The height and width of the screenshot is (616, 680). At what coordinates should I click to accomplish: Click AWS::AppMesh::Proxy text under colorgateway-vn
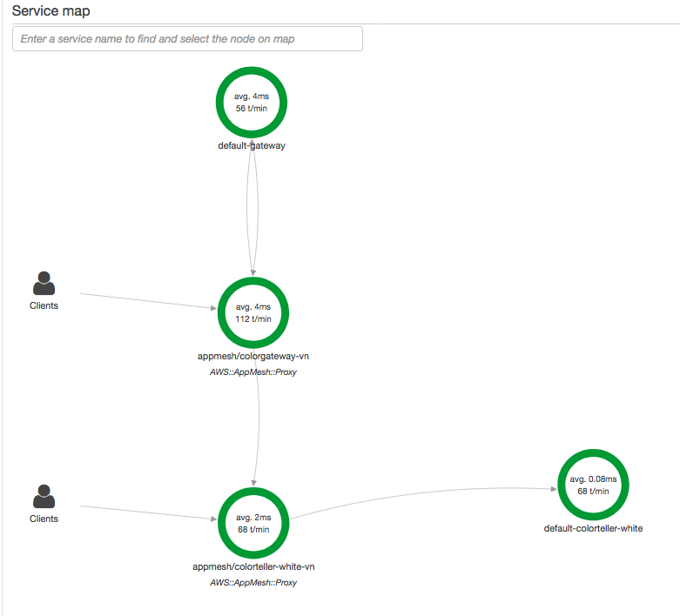[x=253, y=372]
